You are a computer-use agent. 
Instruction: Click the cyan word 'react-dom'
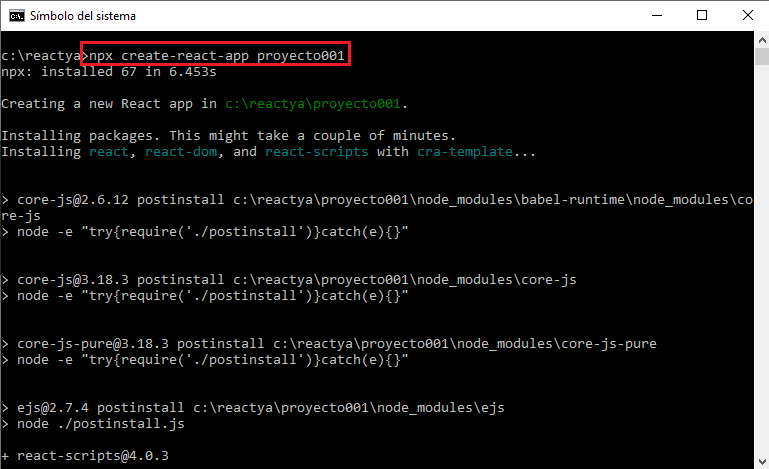tap(181, 152)
